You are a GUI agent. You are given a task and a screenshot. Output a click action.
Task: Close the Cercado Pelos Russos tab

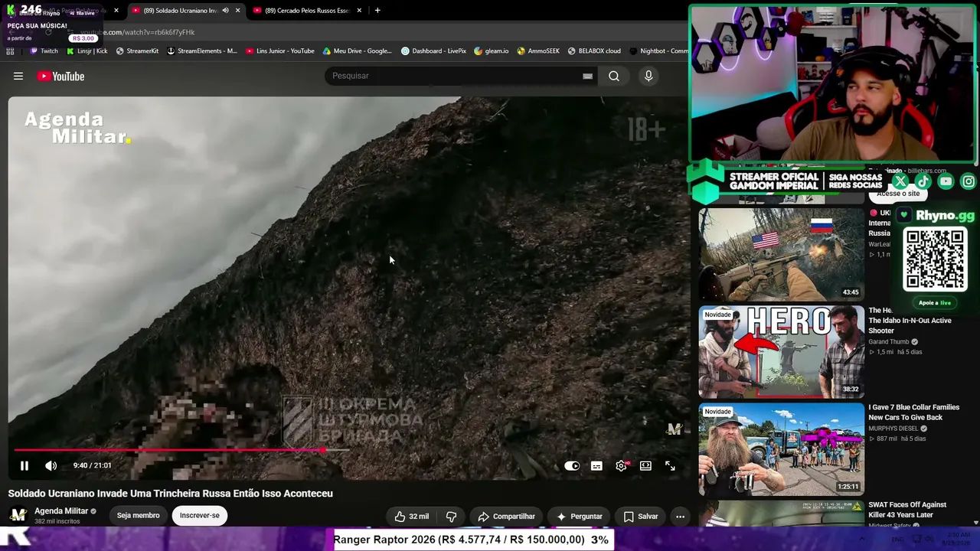pyautogui.click(x=360, y=11)
